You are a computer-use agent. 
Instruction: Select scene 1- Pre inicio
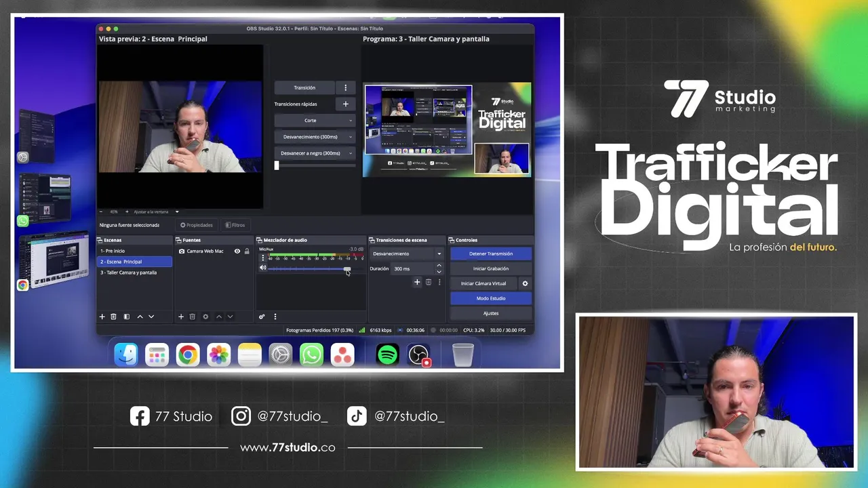tap(134, 251)
